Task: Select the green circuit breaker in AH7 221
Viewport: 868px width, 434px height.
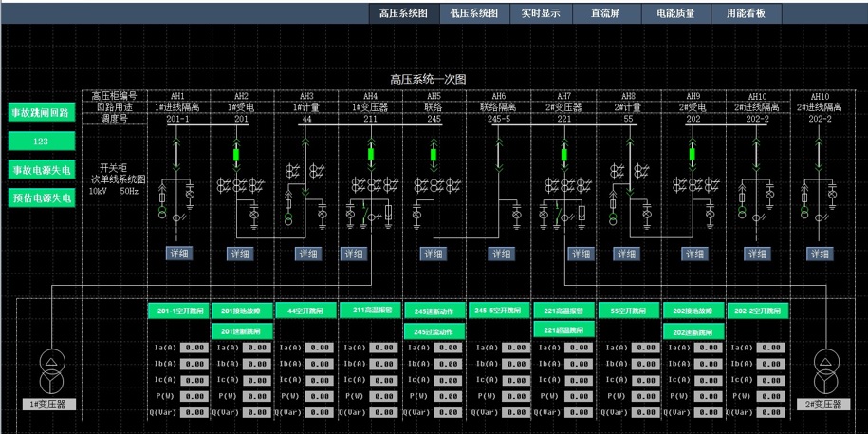Action: tap(564, 155)
